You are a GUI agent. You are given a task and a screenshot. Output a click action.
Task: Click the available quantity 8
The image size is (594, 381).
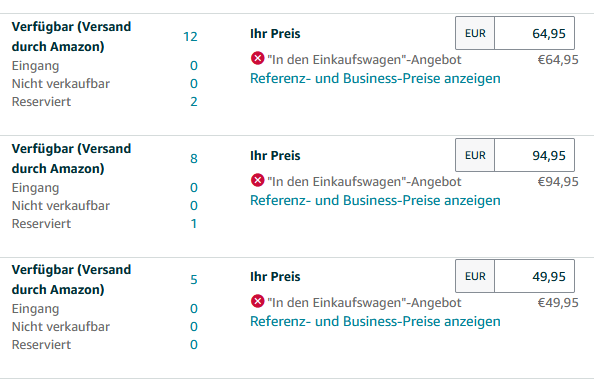(x=194, y=159)
